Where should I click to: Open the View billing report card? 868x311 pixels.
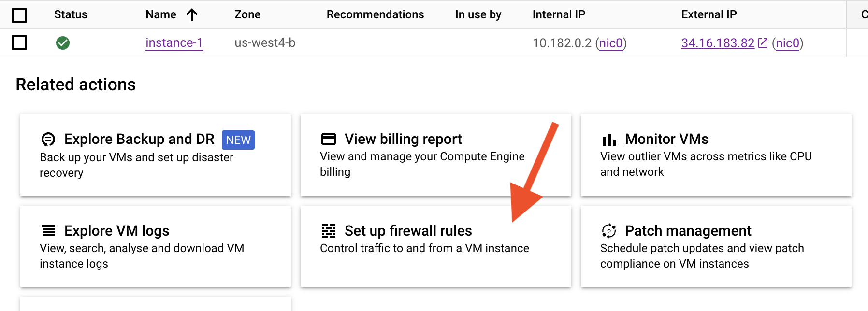point(435,155)
